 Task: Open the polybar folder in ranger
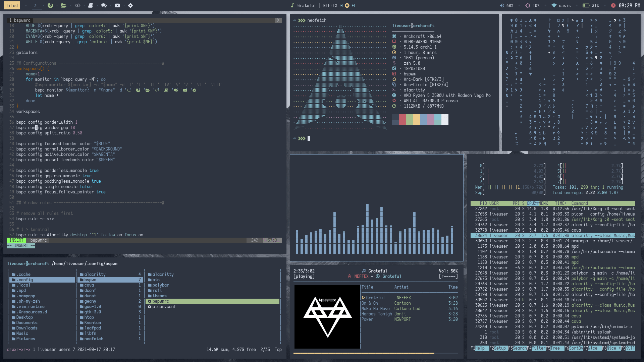pos(160,285)
